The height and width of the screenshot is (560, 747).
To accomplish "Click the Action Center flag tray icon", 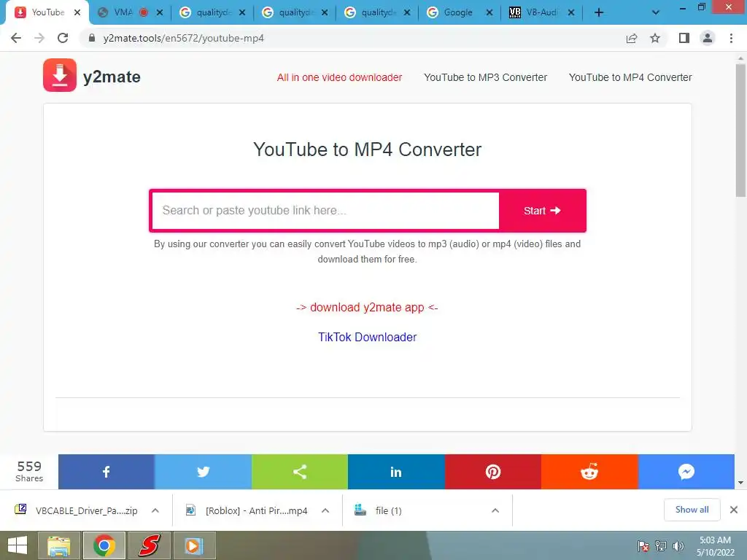I will pyautogui.click(x=643, y=546).
